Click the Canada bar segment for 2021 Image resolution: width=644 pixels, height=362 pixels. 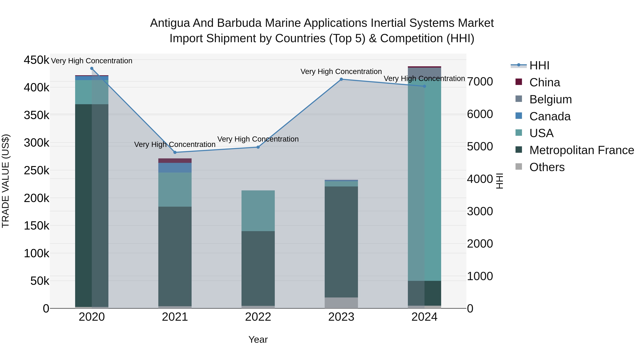pos(175,168)
